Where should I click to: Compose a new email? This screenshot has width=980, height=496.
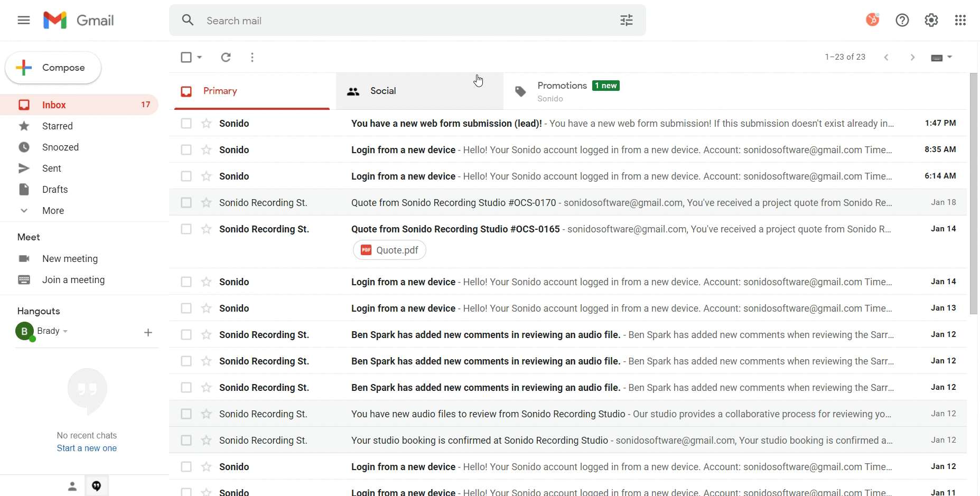tap(53, 68)
